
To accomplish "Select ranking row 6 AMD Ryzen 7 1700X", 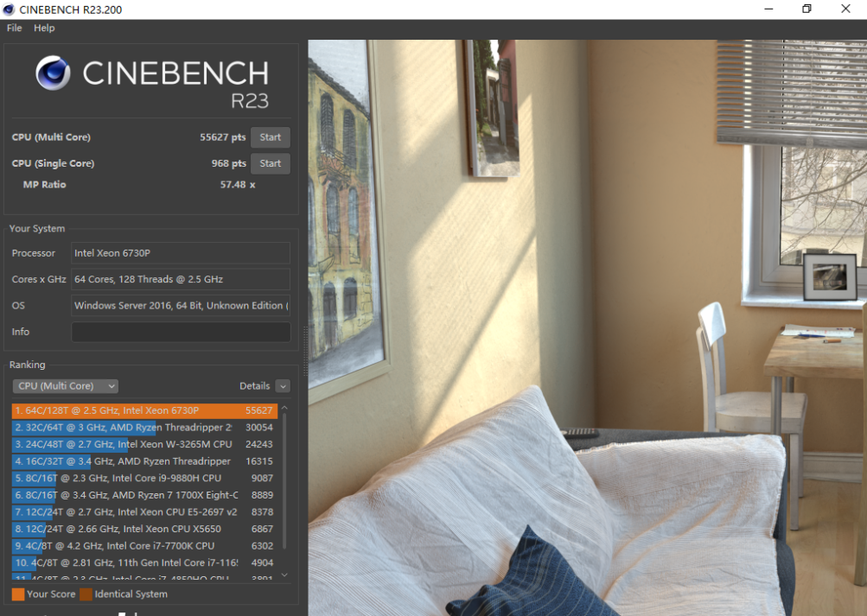I will tap(144, 495).
